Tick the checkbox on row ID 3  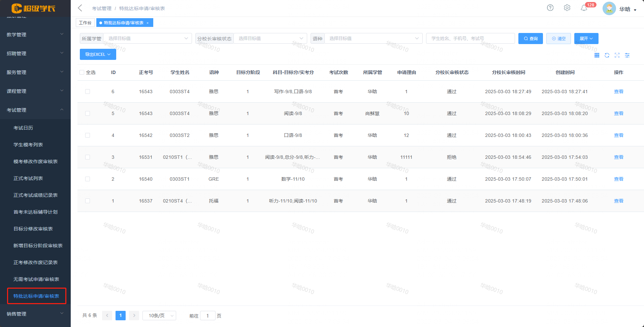click(88, 157)
